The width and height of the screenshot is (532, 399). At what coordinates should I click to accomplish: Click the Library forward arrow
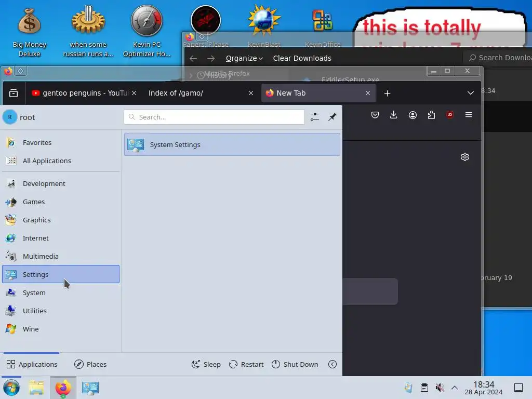pyautogui.click(x=211, y=58)
